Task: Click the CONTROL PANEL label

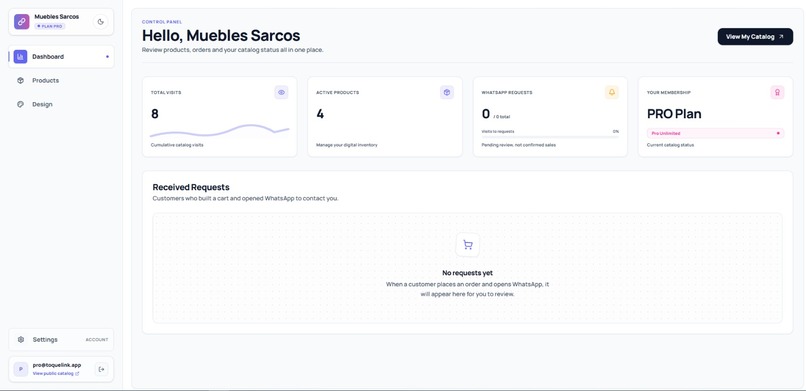Action: click(x=162, y=22)
